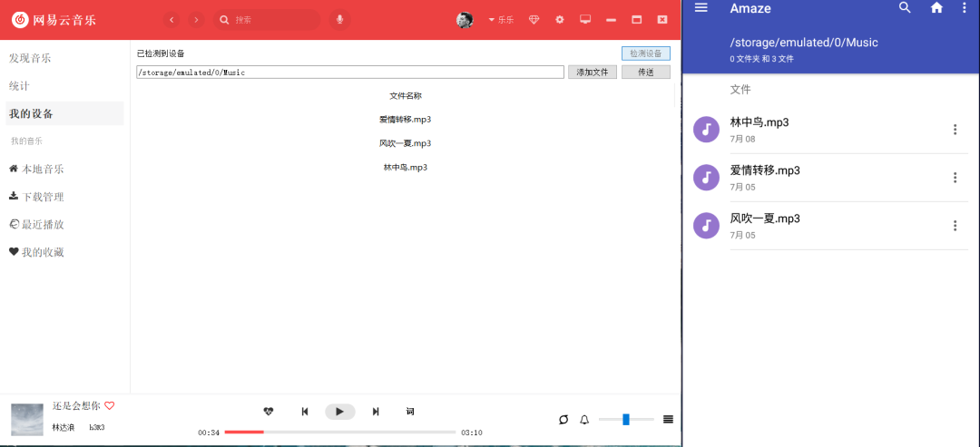Open 下载管理 in the sidebar

(x=36, y=198)
